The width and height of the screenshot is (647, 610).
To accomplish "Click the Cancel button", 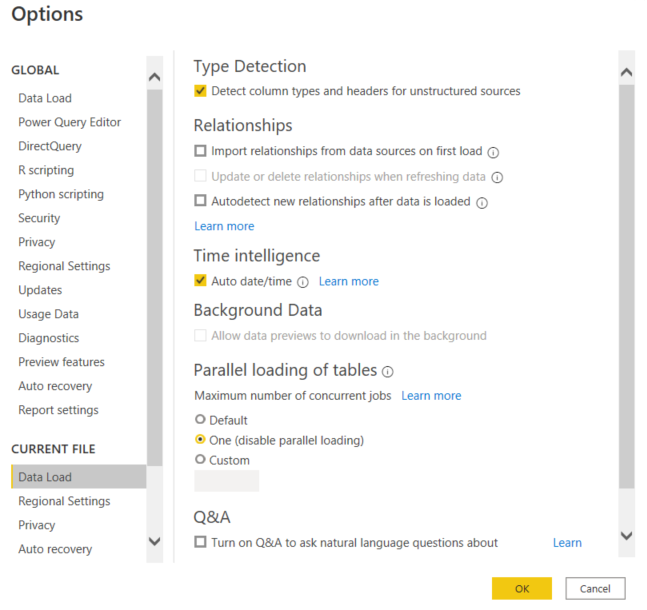I will pos(595,589).
